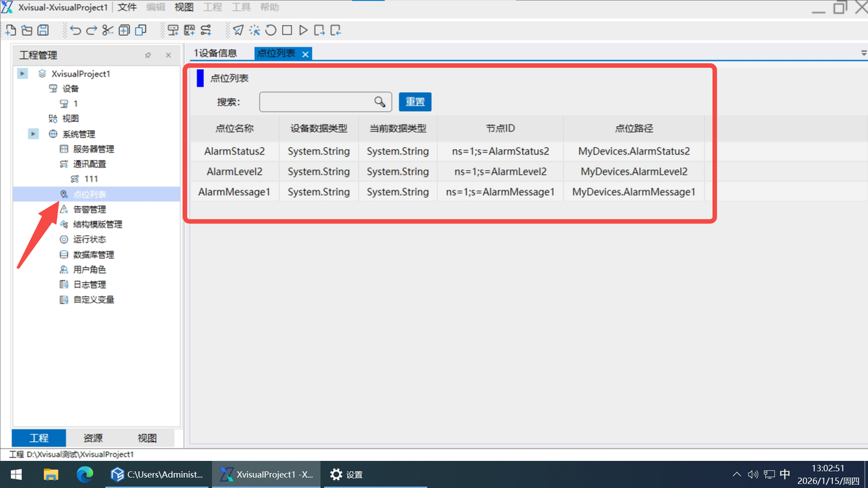Click the paper plane toolbar icon
868x488 pixels.
(x=238, y=30)
